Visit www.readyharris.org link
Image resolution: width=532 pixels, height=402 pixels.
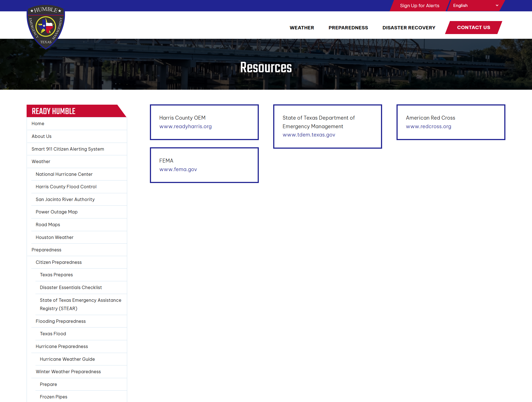(x=185, y=126)
